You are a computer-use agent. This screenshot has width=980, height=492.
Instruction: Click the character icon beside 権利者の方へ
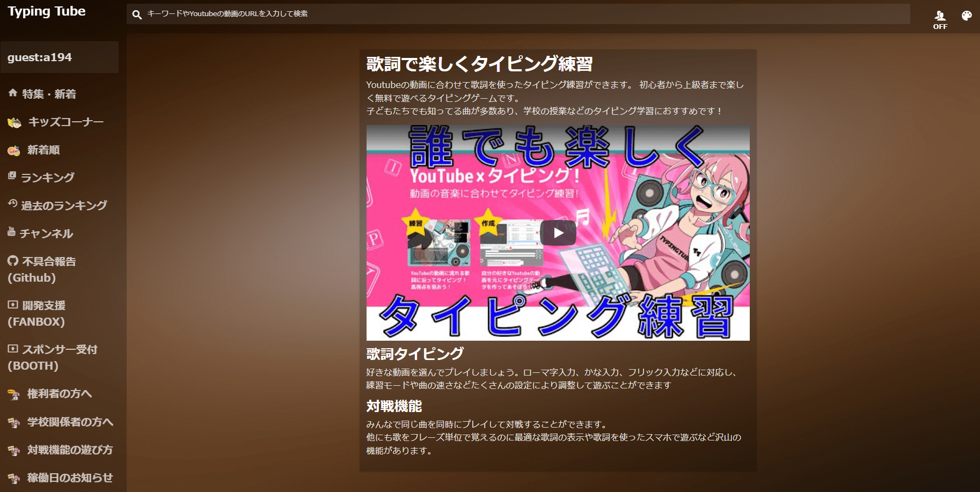point(14,394)
